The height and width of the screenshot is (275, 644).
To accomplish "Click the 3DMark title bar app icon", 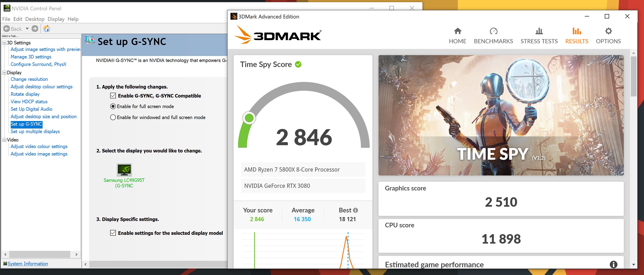I will pos(233,16).
